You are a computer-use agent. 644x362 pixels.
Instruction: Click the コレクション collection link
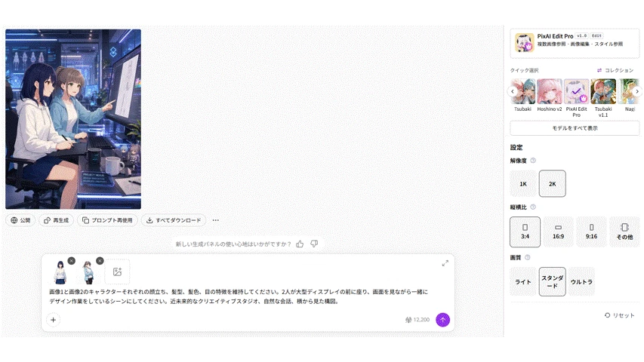[615, 70]
